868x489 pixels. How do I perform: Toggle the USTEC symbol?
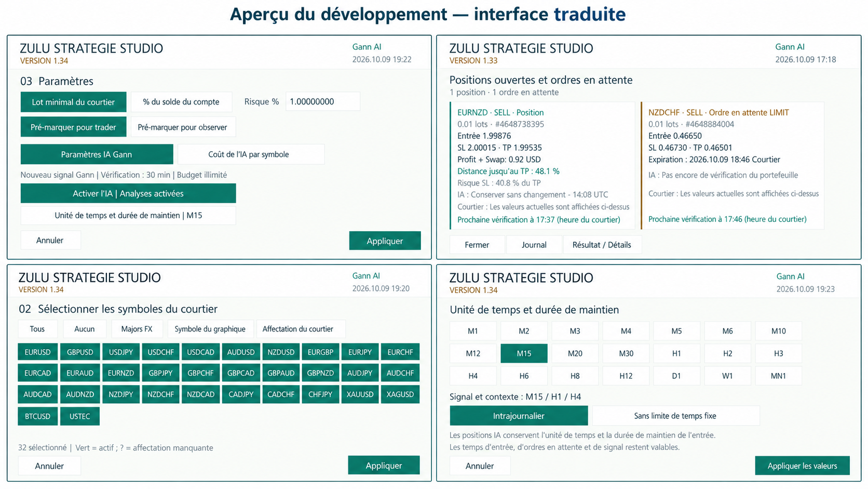pos(80,416)
